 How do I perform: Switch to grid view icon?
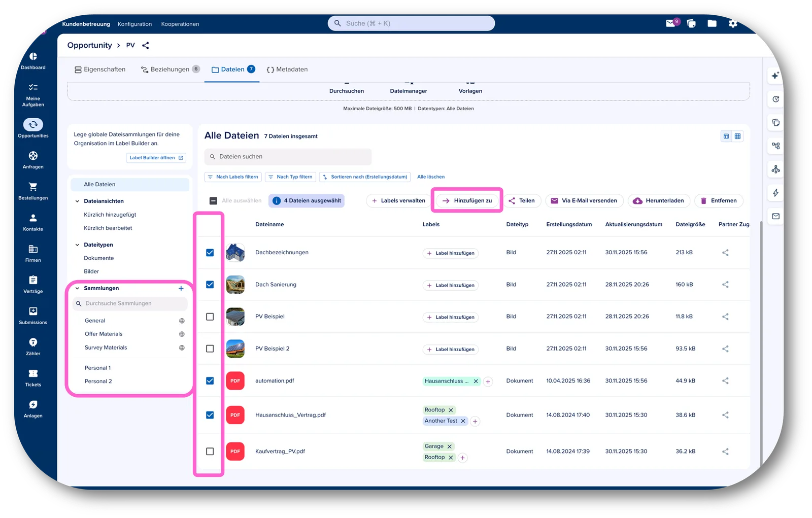[737, 136]
